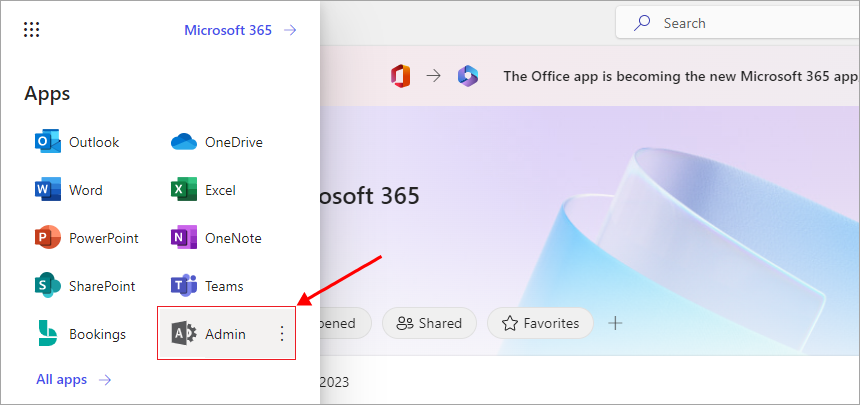Open the Outlook app icon
Image resolution: width=860 pixels, height=405 pixels.
(x=48, y=142)
